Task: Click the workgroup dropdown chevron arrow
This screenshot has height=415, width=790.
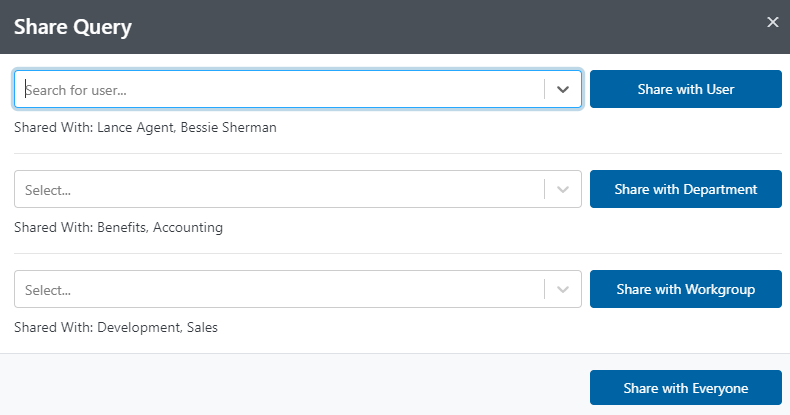Action: click(x=563, y=290)
